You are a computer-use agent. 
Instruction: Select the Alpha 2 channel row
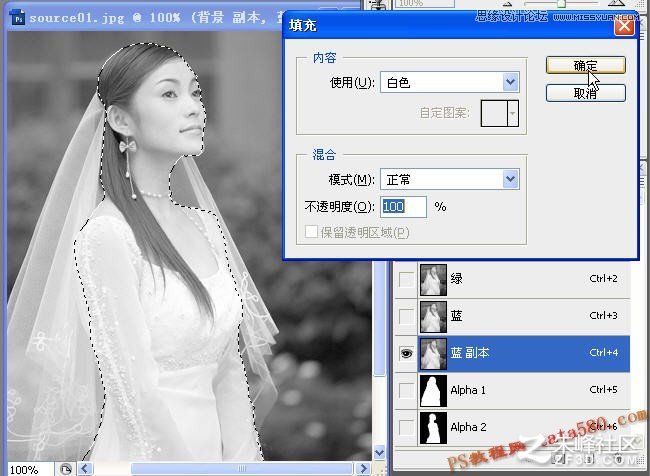point(512,427)
